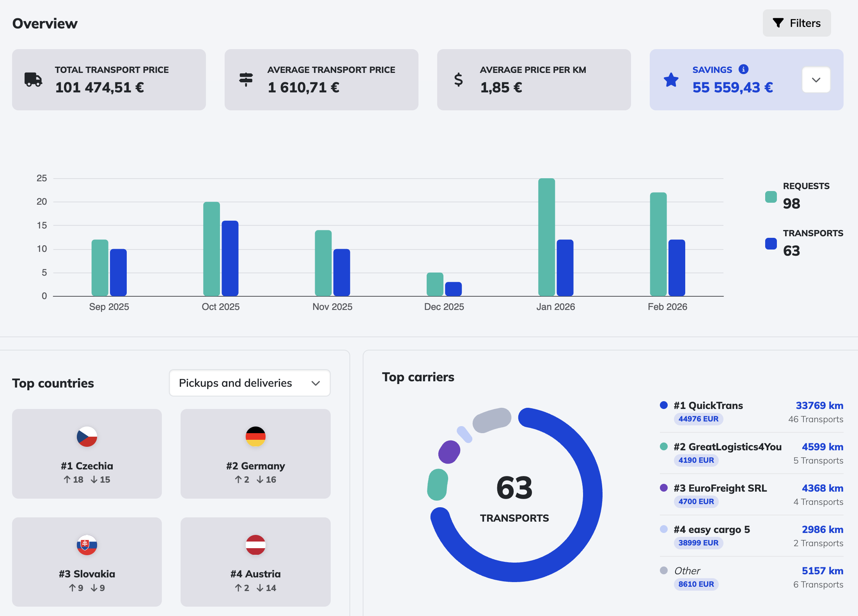Viewport: 858px width, 616px height.
Task: Collapse the Pickups and deliveries selector chevron
Action: (x=316, y=383)
